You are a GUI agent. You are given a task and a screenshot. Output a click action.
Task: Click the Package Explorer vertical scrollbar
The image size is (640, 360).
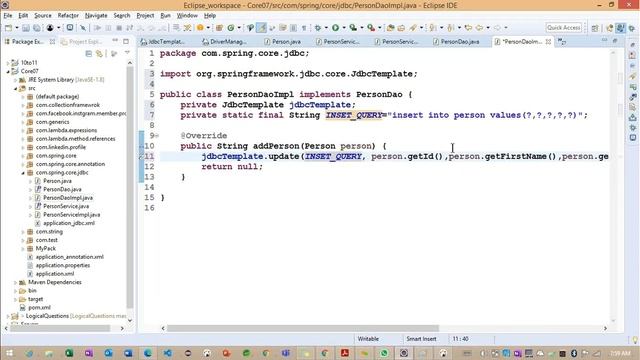130,188
